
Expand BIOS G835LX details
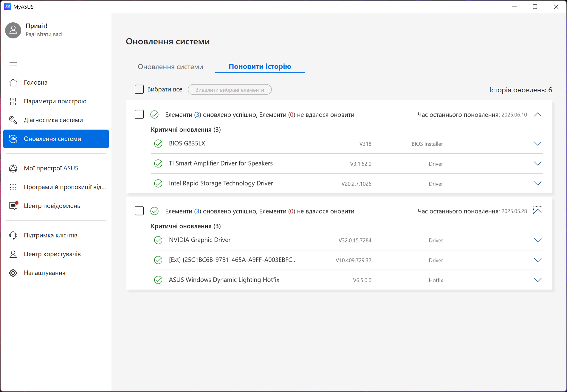[x=537, y=144]
